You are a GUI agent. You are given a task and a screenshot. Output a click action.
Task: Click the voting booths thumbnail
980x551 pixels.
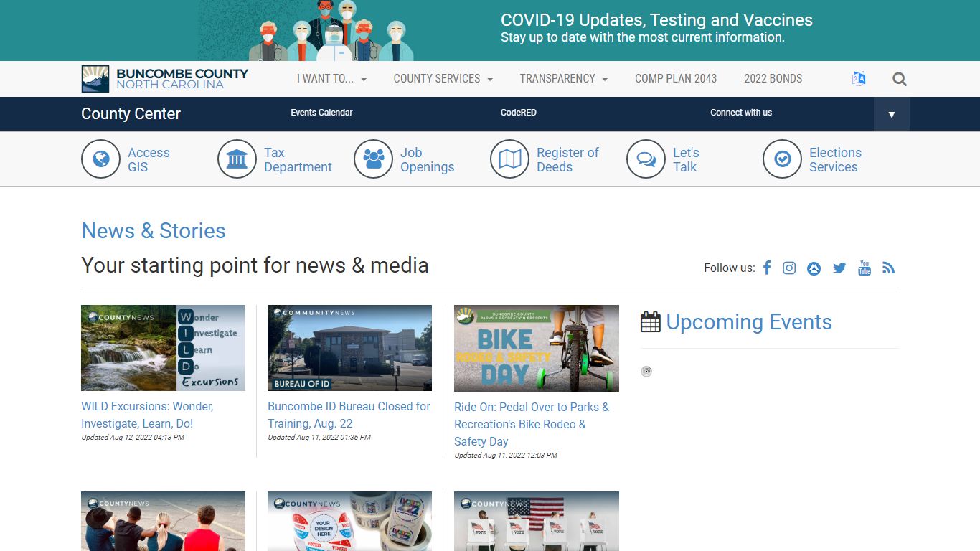click(x=537, y=521)
